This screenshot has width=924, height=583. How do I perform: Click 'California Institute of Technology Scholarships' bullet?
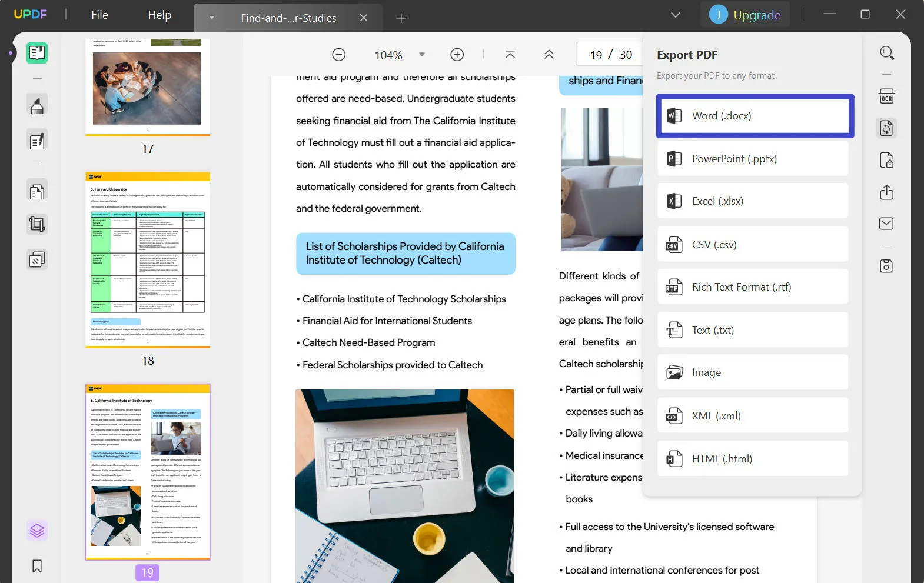pos(404,299)
